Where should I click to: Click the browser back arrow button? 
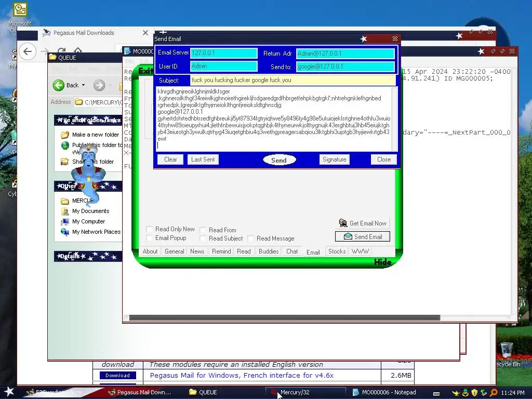tap(28, 51)
